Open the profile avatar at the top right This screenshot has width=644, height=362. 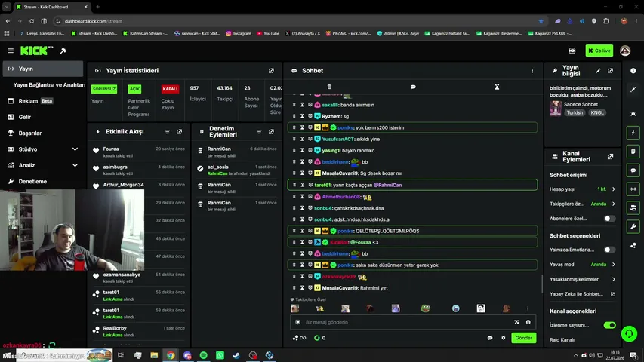click(625, 51)
